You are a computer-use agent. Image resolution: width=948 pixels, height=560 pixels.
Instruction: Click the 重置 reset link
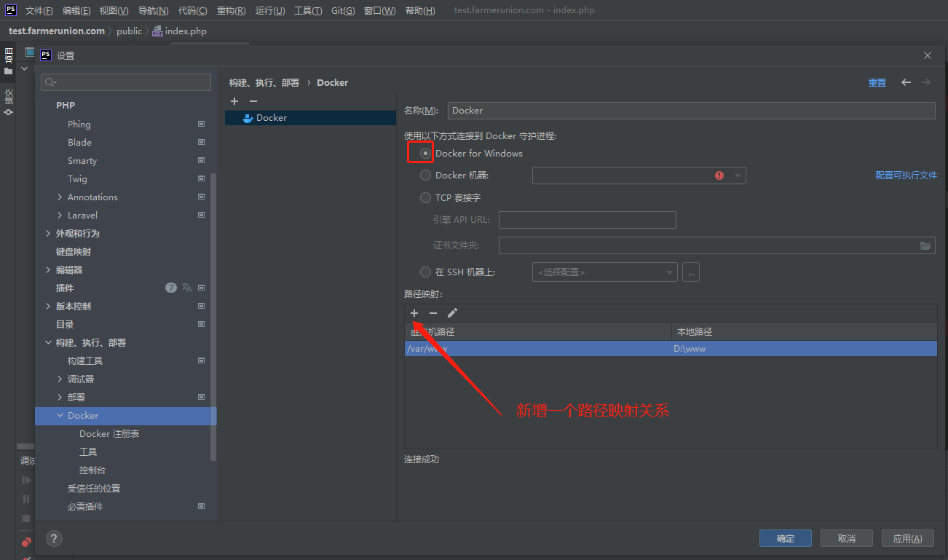click(877, 83)
